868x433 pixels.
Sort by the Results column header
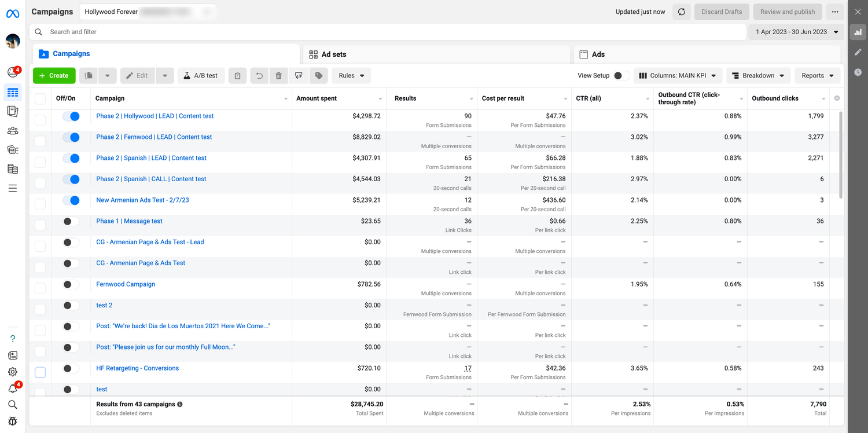click(405, 98)
